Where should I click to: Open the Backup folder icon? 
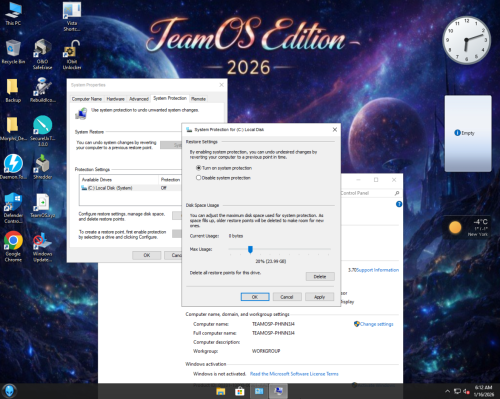coord(13,91)
